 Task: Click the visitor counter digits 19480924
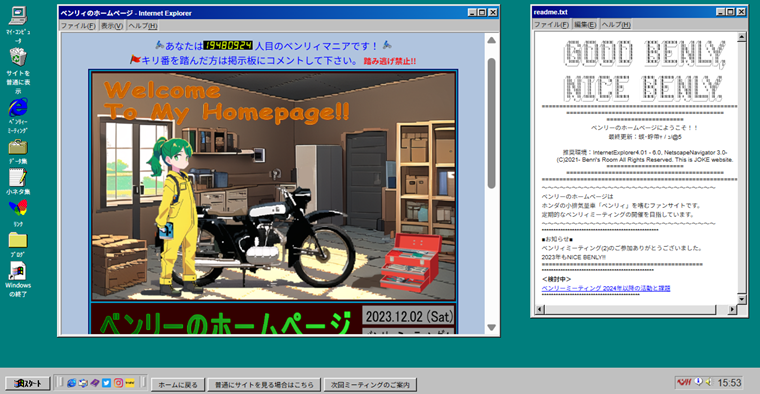(x=228, y=45)
